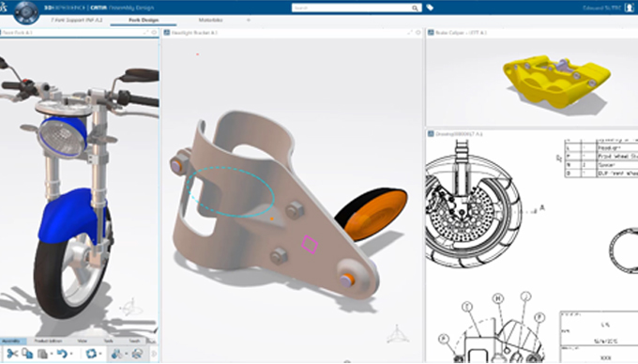Screen dimensions: 638x364
Task: Expand the Update dropdown arrow
Action: click(x=100, y=355)
